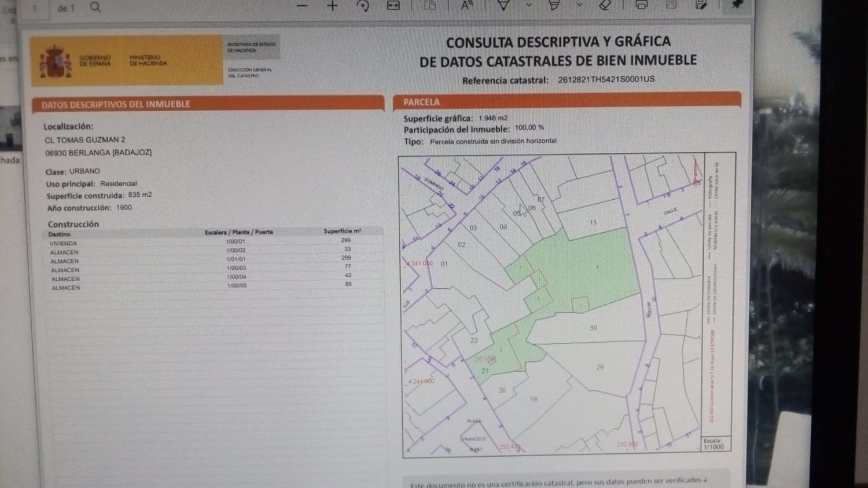Open the PDF search magnifier

coord(95,7)
